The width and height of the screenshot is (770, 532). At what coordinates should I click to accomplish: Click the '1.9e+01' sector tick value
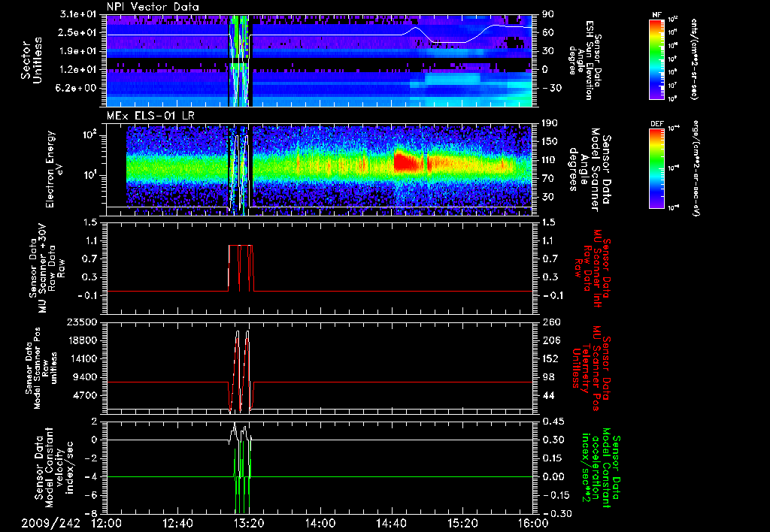pyautogui.click(x=79, y=51)
